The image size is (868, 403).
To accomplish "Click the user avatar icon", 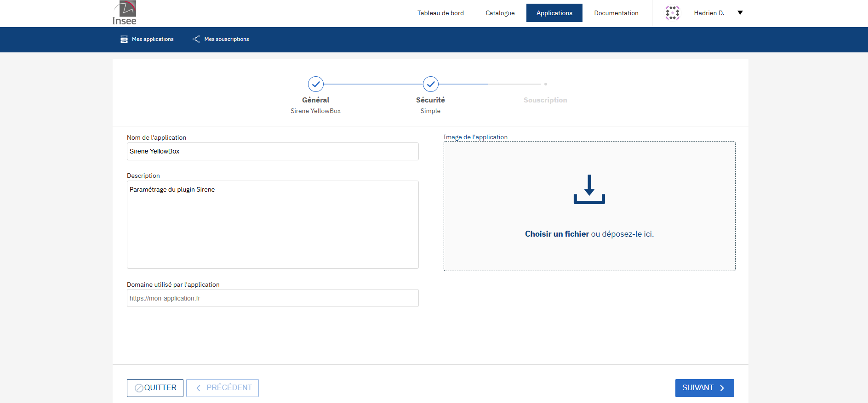I will 672,13.
